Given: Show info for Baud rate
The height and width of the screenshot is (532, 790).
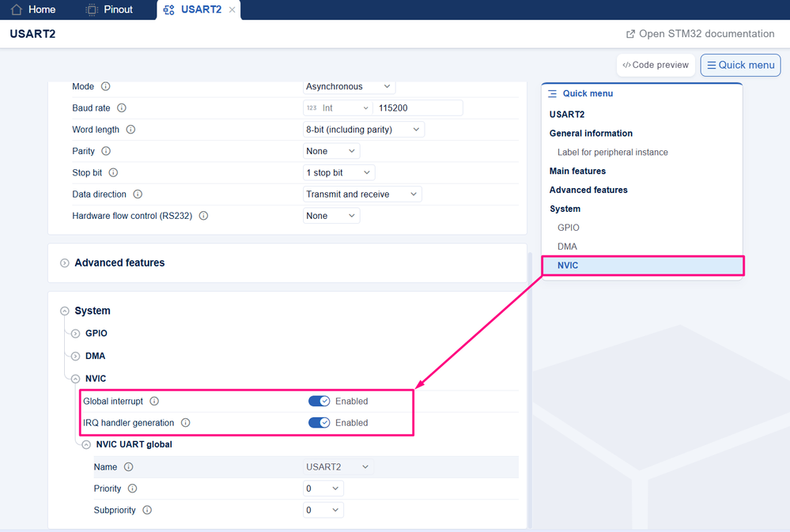Looking at the screenshot, I should [x=122, y=108].
